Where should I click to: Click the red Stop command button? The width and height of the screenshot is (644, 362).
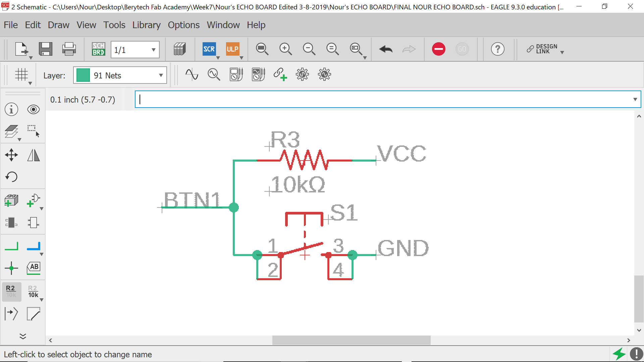click(x=438, y=49)
